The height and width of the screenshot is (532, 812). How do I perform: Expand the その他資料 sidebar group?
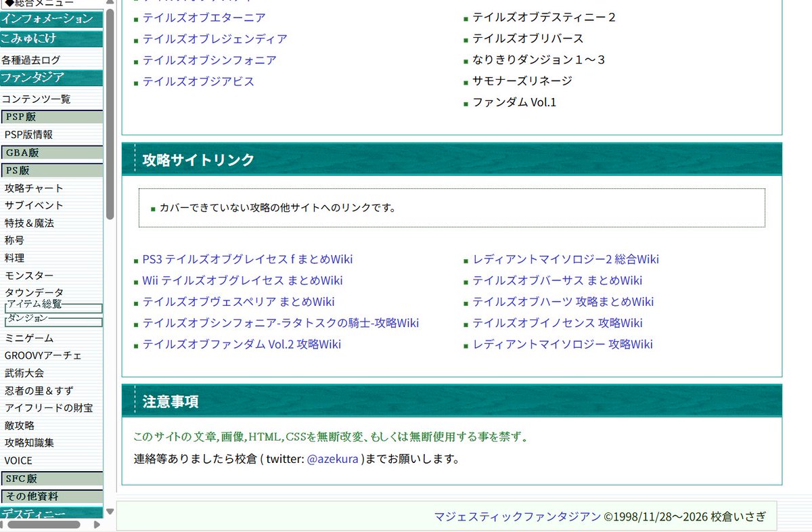point(52,496)
